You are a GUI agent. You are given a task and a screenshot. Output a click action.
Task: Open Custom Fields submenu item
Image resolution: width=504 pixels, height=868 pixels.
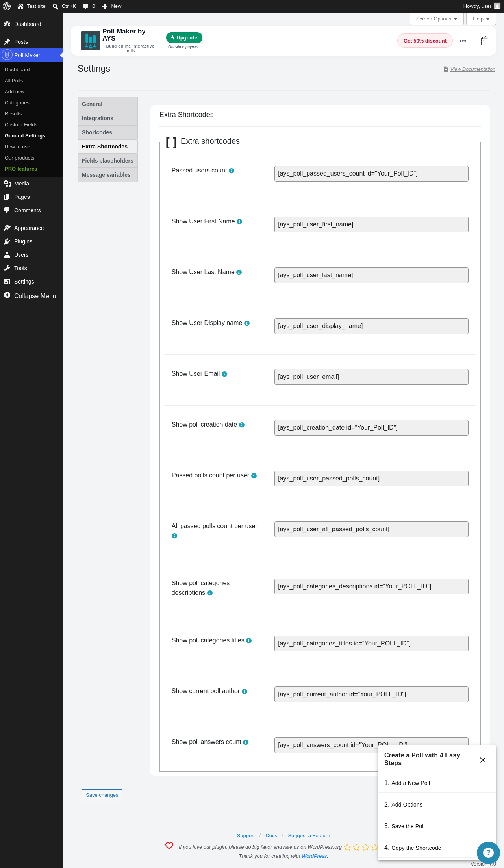[x=21, y=124]
